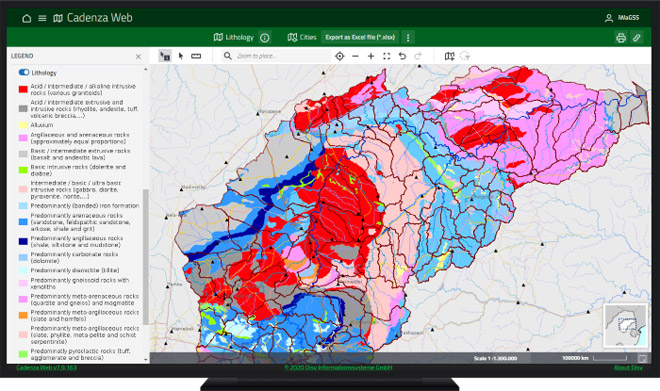This screenshot has height=391, width=660.
Task: Undo the last map view change
Action: click(402, 56)
